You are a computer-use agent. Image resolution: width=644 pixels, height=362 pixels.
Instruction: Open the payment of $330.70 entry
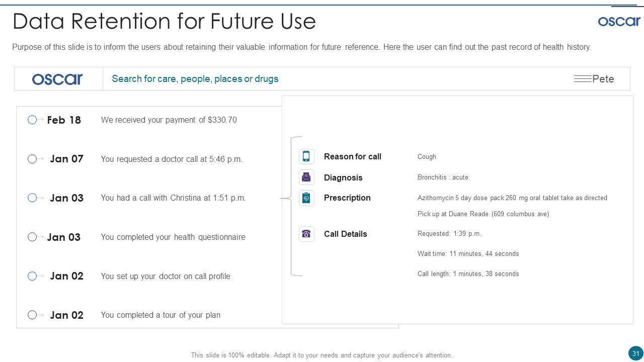(x=169, y=120)
